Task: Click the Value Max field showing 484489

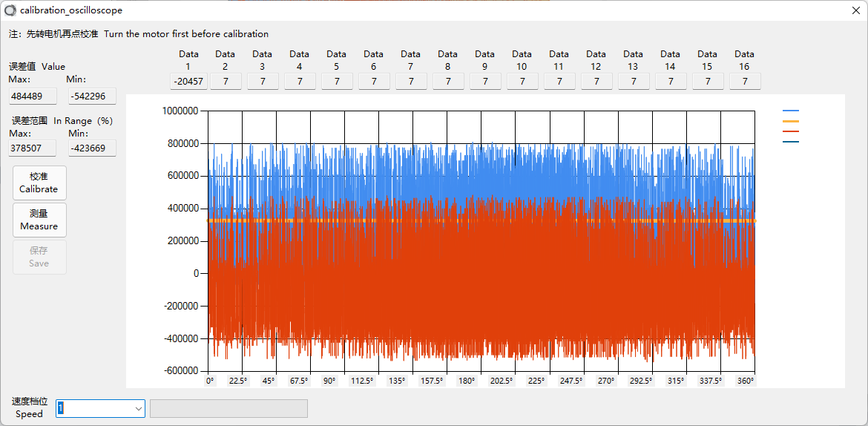Action: click(x=33, y=96)
